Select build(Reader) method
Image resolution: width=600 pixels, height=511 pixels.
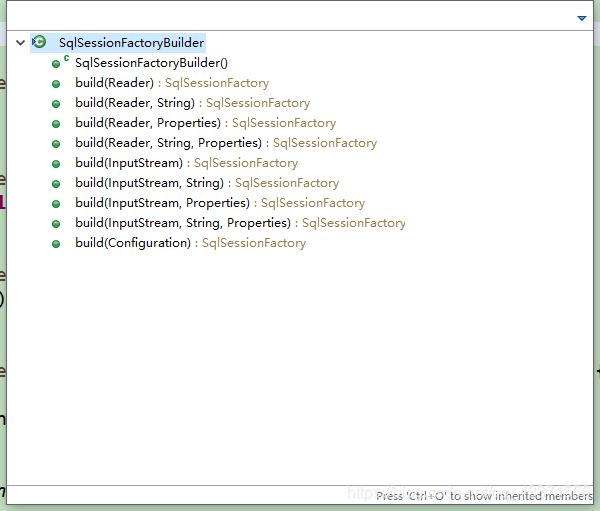pyautogui.click(x=172, y=83)
